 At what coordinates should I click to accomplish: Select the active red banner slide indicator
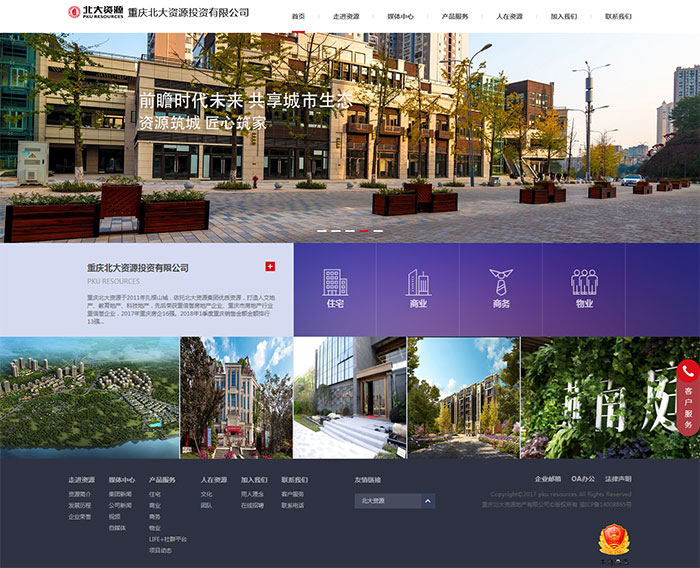[x=364, y=231]
